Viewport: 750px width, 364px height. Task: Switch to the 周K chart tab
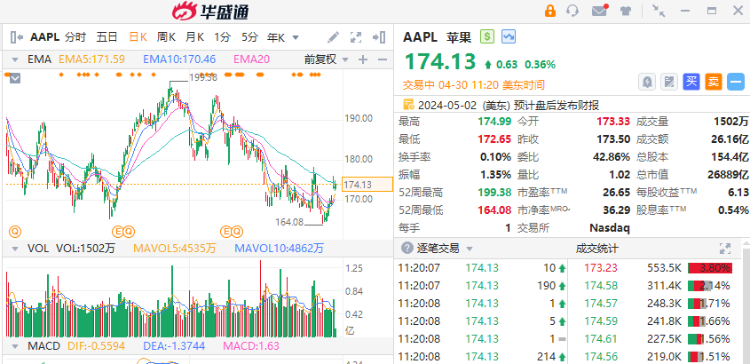pos(166,37)
